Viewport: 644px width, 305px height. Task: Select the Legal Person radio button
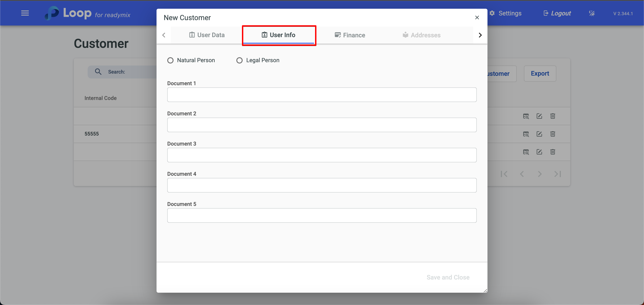[x=239, y=61]
